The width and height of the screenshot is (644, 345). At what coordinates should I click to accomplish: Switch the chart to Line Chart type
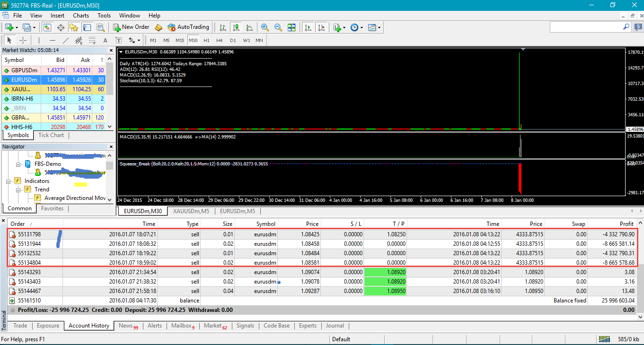tap(249, 27)
